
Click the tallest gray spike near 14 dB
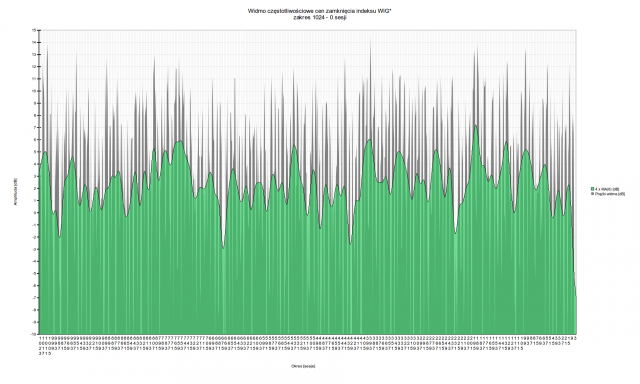pyautogui.click(x=370, y=44)
